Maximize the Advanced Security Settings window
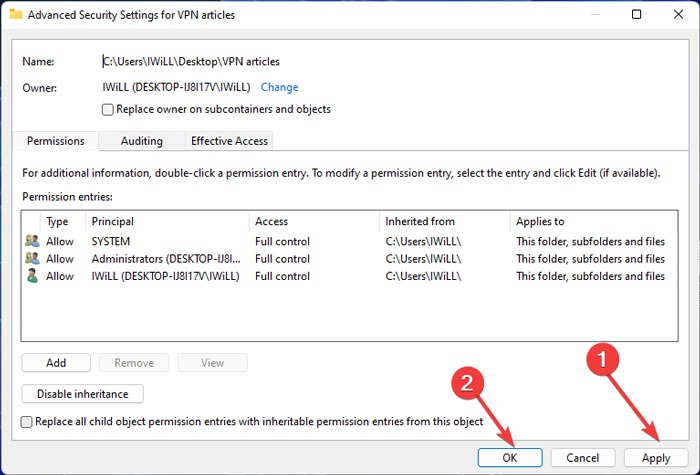The image size is (700, 475). click(x=637, y=14)
